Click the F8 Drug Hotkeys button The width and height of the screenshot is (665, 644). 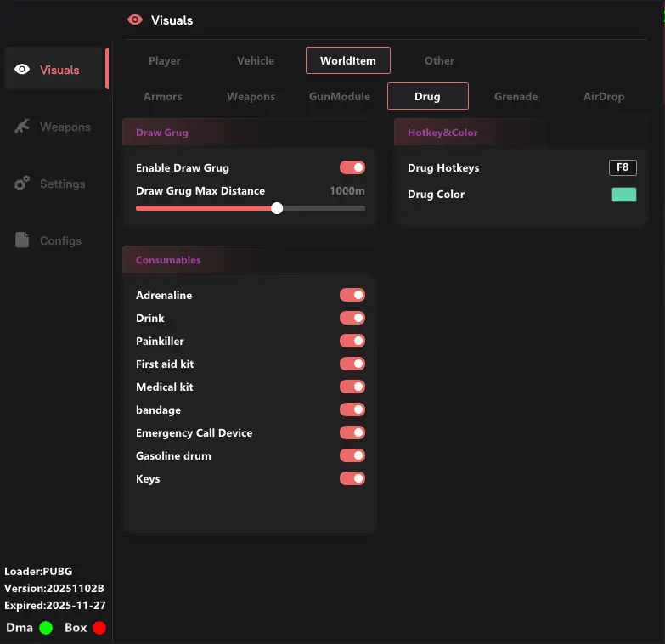623,167
